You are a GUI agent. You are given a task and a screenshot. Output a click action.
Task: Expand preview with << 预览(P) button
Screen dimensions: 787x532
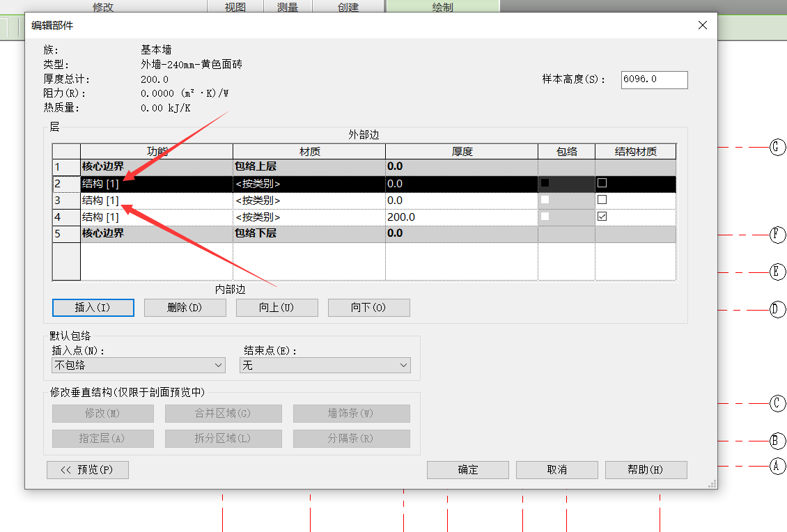87,470
